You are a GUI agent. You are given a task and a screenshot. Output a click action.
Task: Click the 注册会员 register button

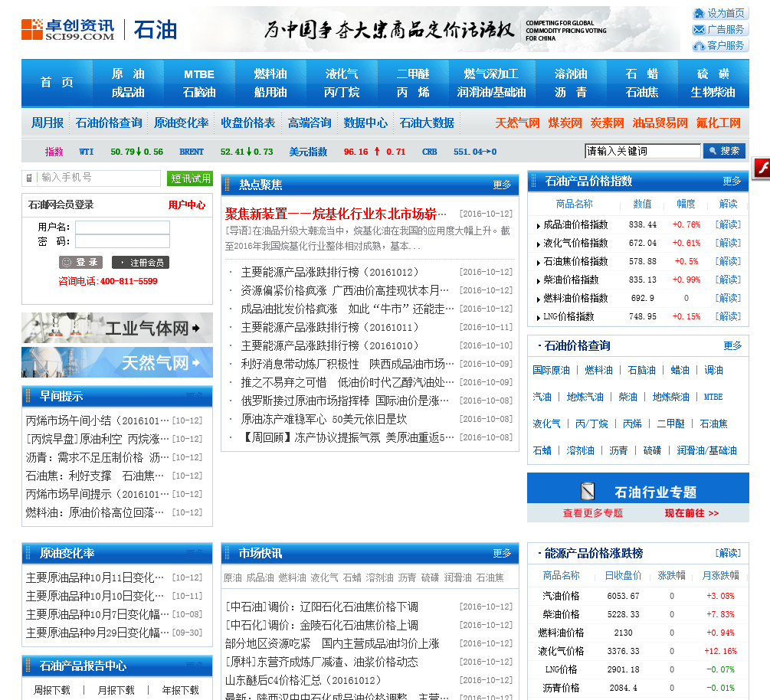(140, 262)
